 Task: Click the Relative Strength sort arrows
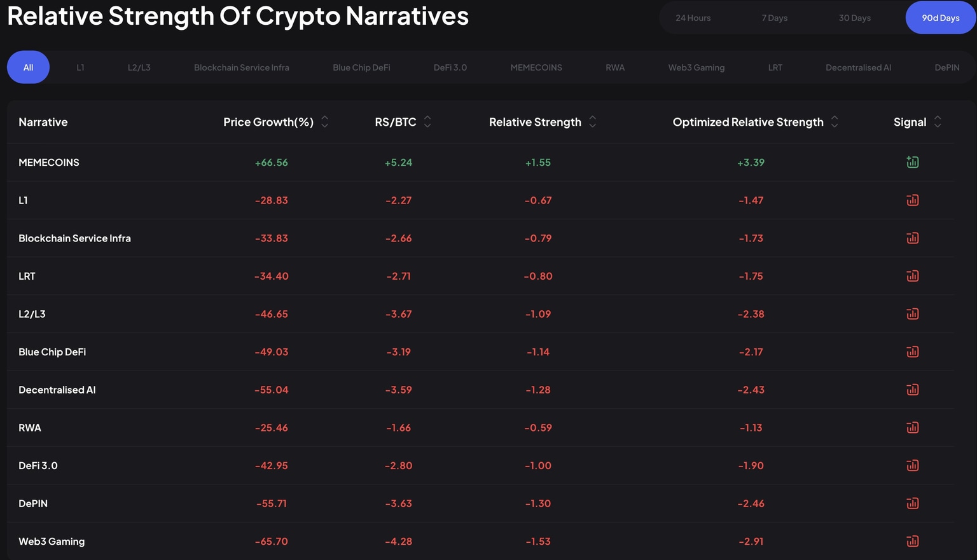coord(592,122)
